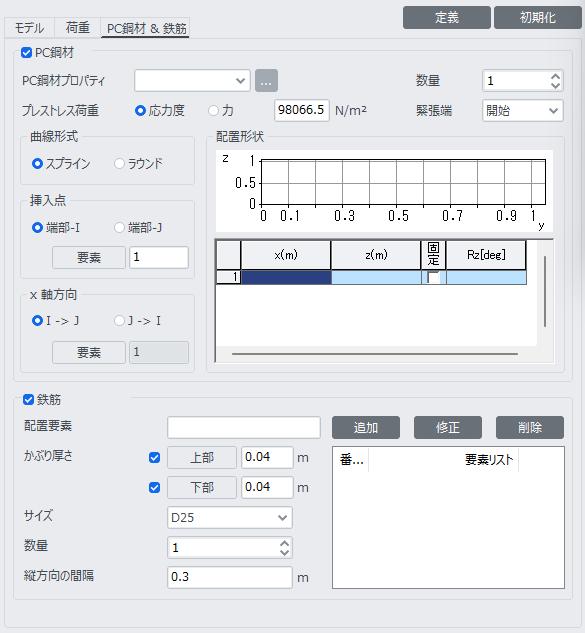
Task: Click the z(m) cell in row 1
Action: coord(376,277)
